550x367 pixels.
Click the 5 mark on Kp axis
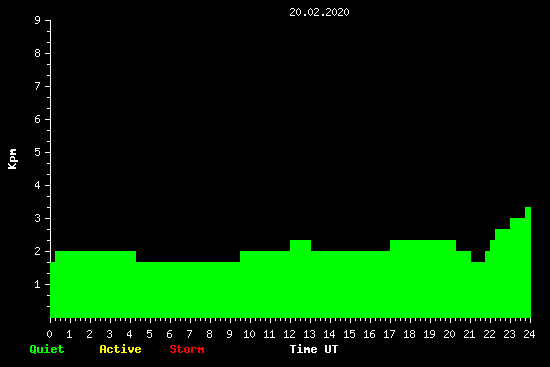38,152
